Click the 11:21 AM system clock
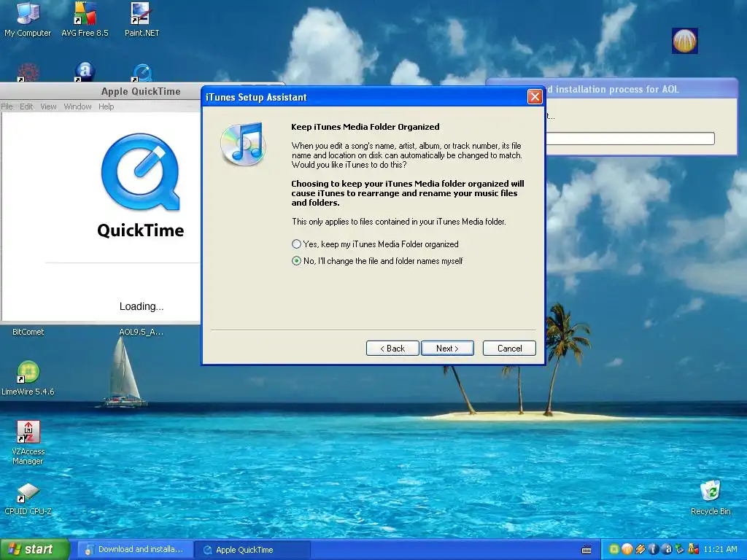Image resolution: width=747 pixels, height=560 pixels. 720,550
